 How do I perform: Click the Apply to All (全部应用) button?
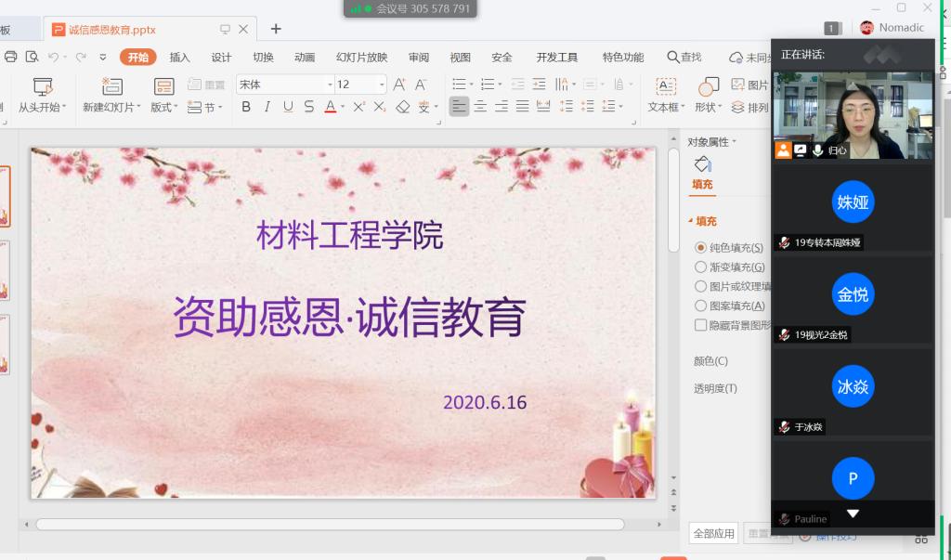714,534
